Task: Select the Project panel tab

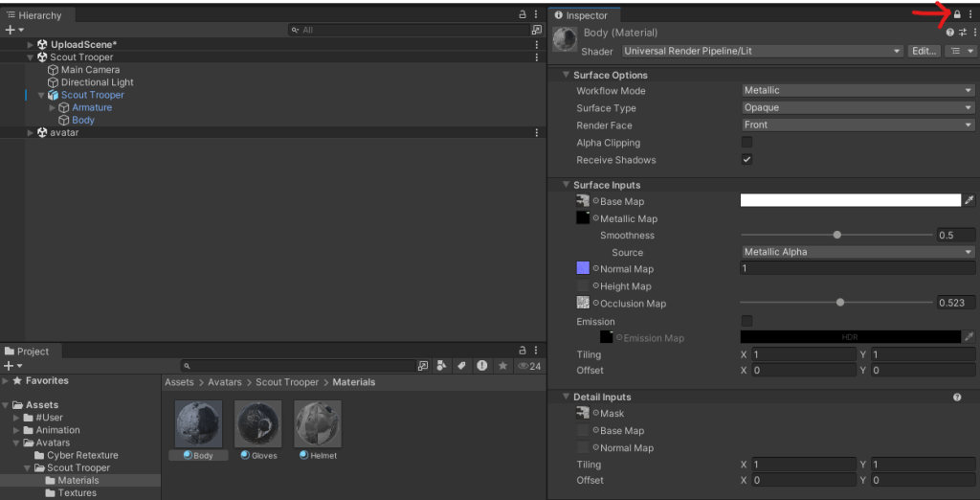Action: (x=32, y=352)
